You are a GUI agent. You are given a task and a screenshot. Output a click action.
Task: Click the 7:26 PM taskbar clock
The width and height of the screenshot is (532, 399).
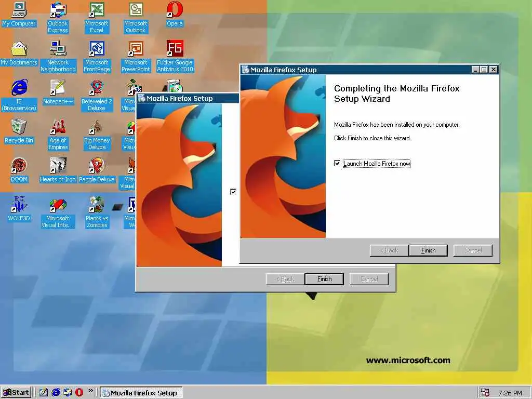tap(510, 393)
